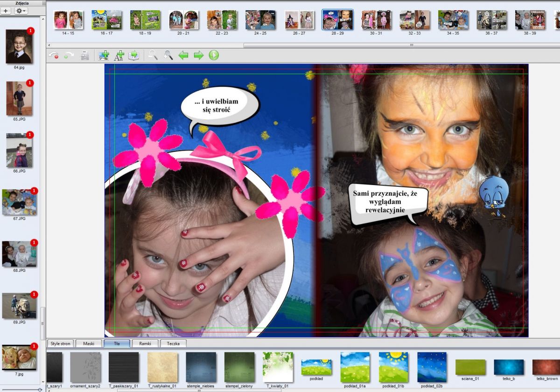Viewport: 560px width, 392px height.
Task: Choose the telko_b blue background
Action: pyautogui.click(x=509, y=367)
